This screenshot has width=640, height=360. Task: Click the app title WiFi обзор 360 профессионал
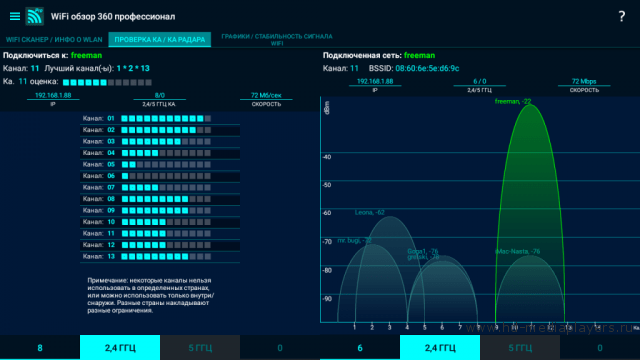pos(113,17)
